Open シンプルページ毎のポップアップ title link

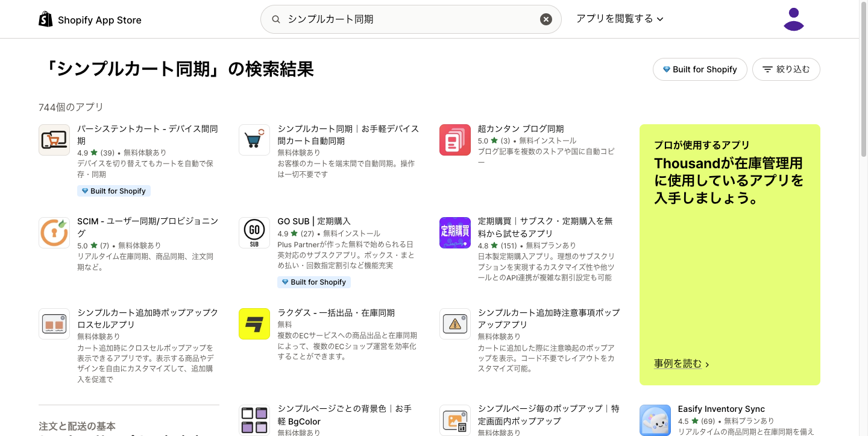(x=549, y=415)
